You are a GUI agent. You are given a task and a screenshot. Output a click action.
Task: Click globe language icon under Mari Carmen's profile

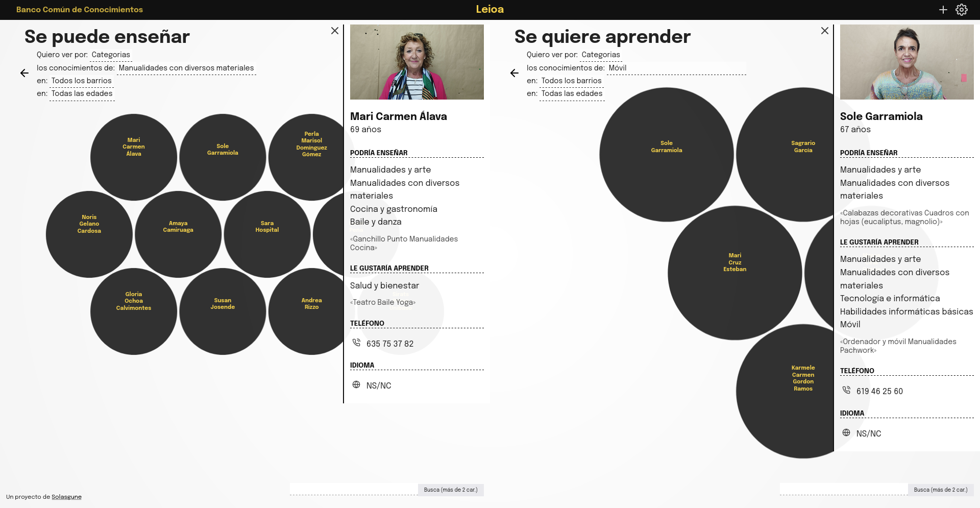click(356, 385)
